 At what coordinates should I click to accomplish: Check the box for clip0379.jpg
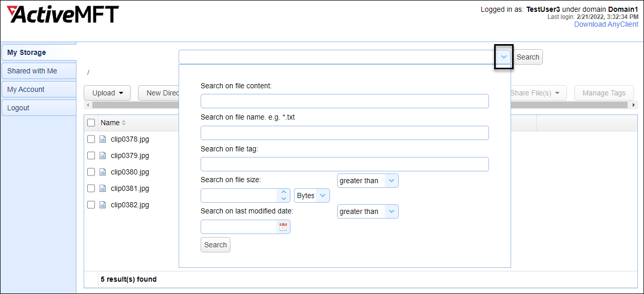point(91,155)
